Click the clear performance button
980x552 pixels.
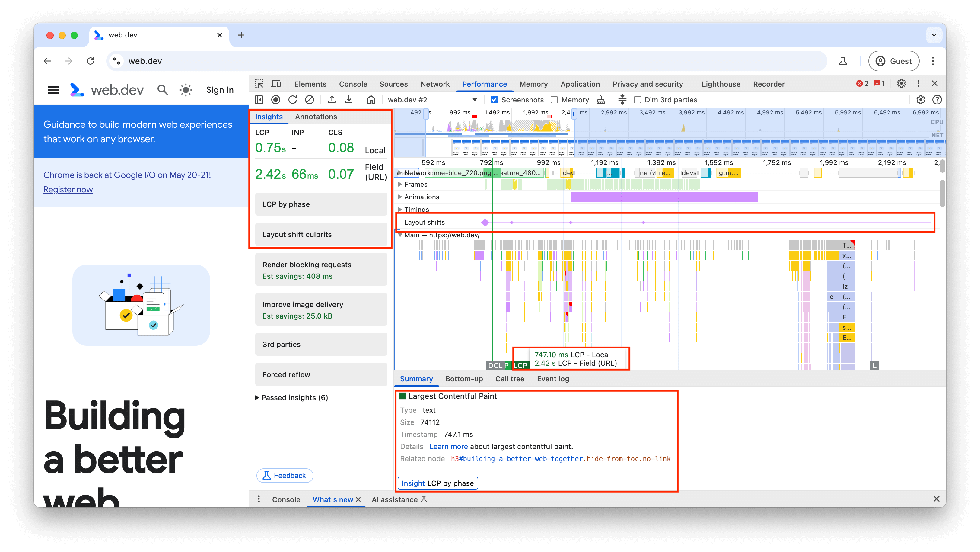310,100
